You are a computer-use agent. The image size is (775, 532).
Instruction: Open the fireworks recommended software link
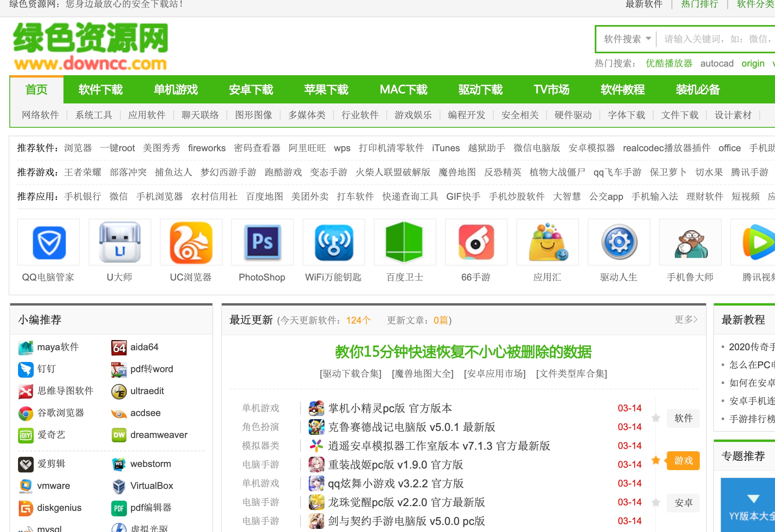click(x=207, y=148)
